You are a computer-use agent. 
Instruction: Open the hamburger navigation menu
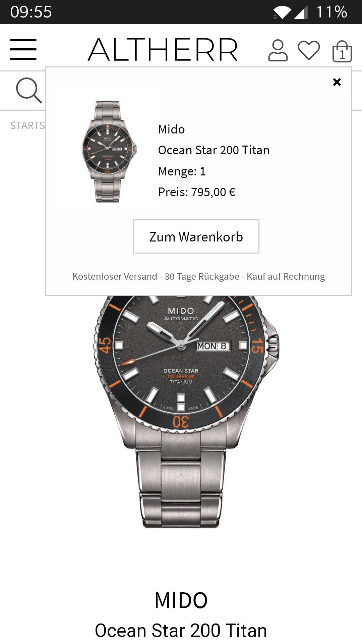coord(23,49)
